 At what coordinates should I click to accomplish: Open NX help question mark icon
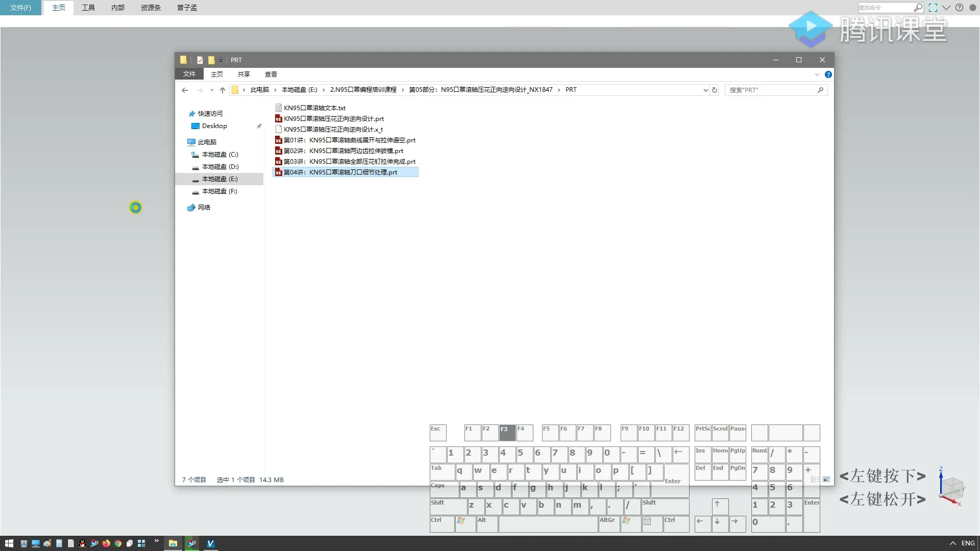(x=959, y=8)
